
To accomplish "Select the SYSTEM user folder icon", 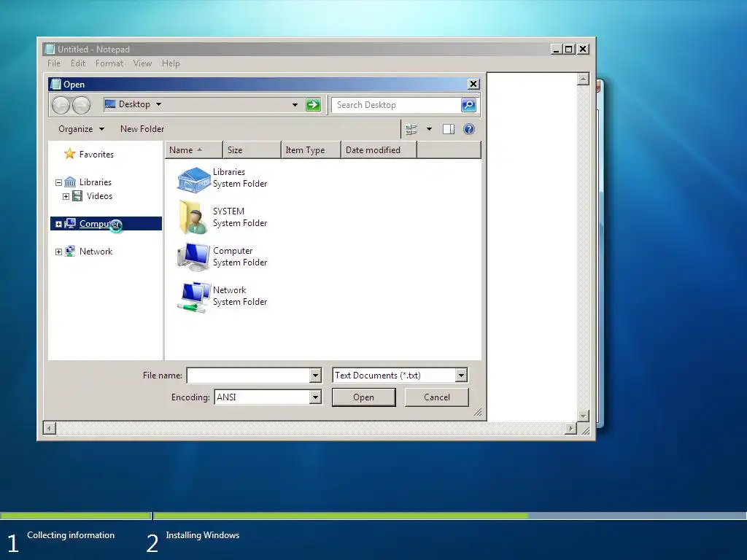I will pos(193,217).
